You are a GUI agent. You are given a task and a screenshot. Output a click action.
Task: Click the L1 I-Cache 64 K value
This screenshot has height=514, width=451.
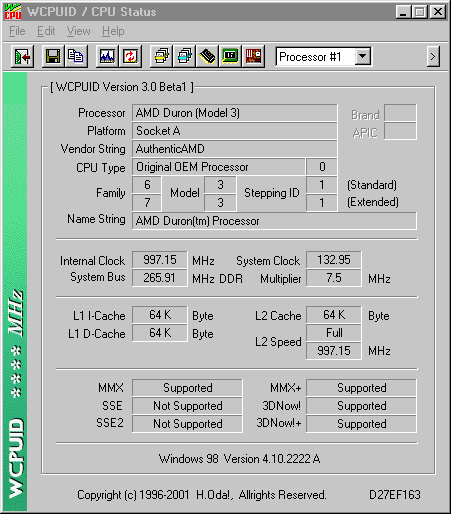(x=160, y=315)
